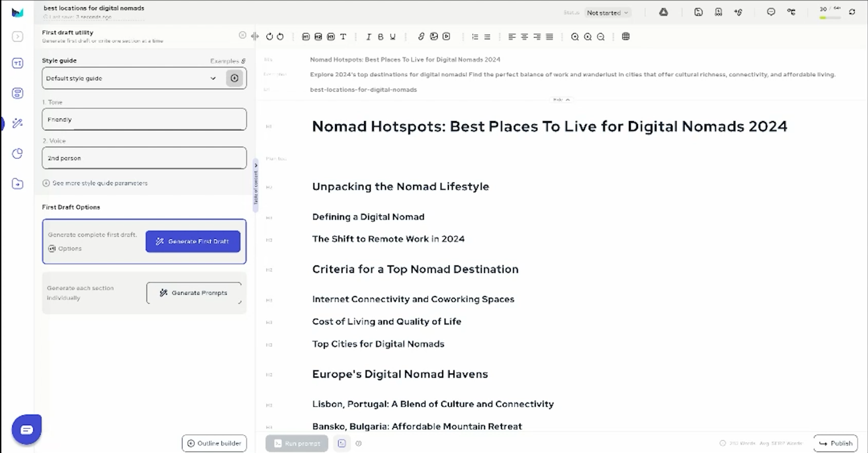
Task: Click the Generate Prompts button
Action: pyautogui.click(x=194, y=293)
